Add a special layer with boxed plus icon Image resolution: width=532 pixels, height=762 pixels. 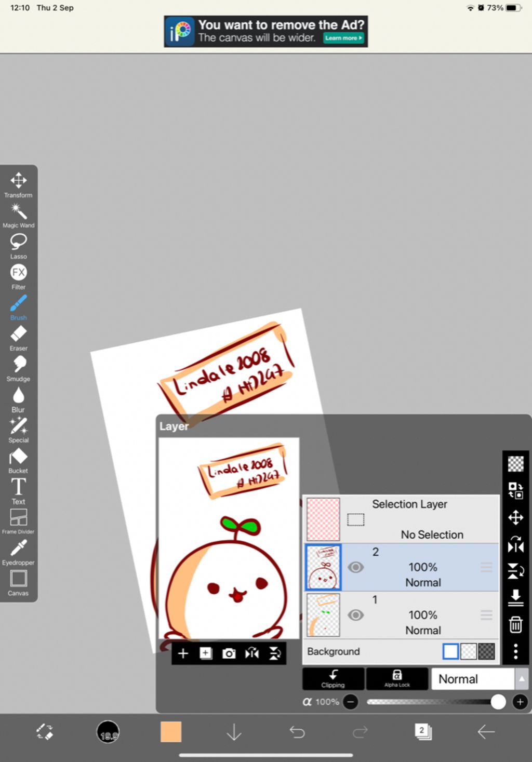[x=206, y=653]
